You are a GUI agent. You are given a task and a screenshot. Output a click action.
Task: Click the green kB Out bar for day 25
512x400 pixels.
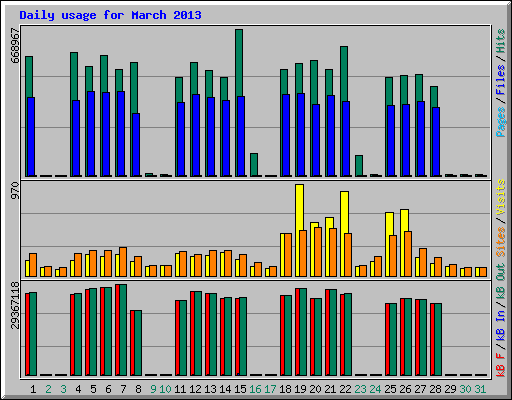click(x=393, y=339)
